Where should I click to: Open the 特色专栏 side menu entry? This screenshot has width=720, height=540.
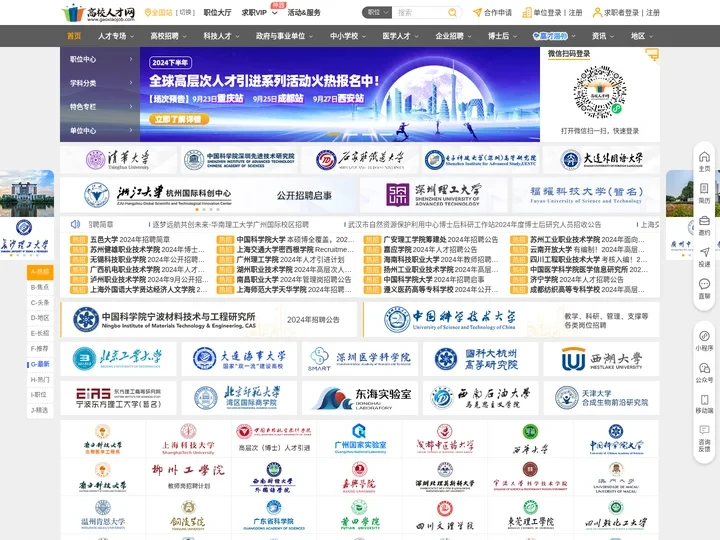[100, 107]
